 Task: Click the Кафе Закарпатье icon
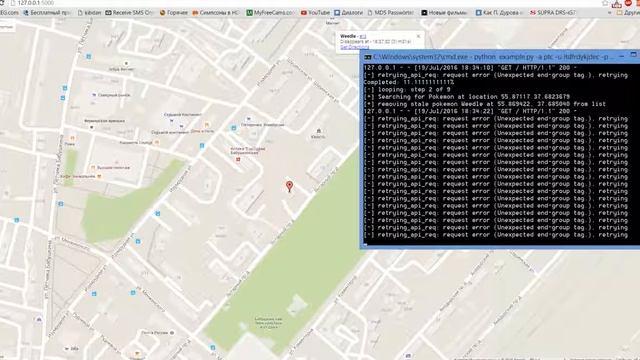click(99, 176)
